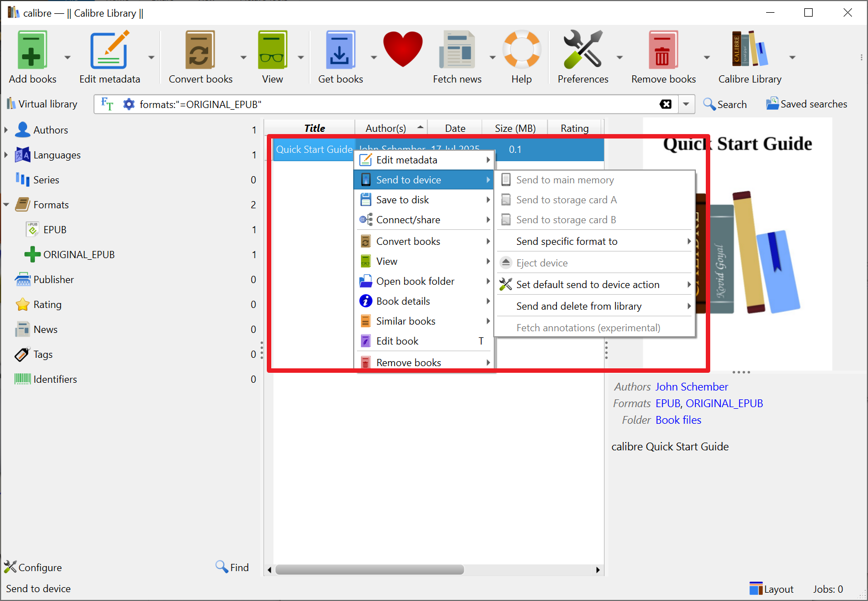Click the Search button
The height and width of the screenshot is (601, 868).
[x=725, y=104]
